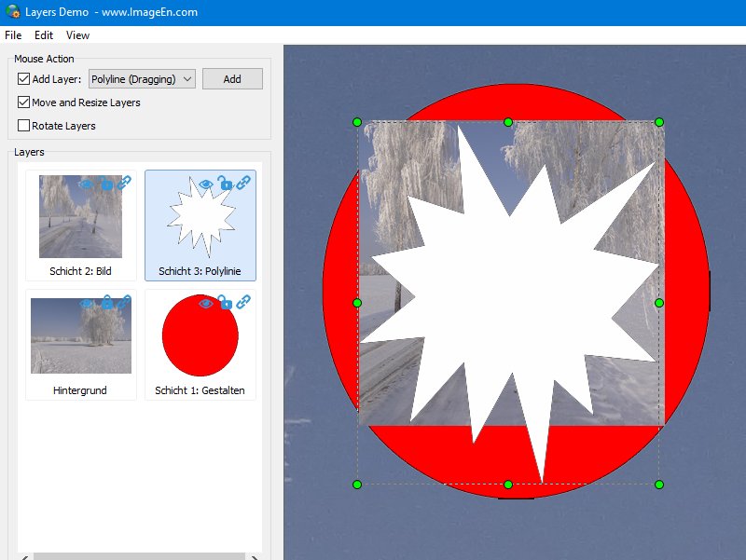Click the bottom-left green resize handle

tap(357, 485)
